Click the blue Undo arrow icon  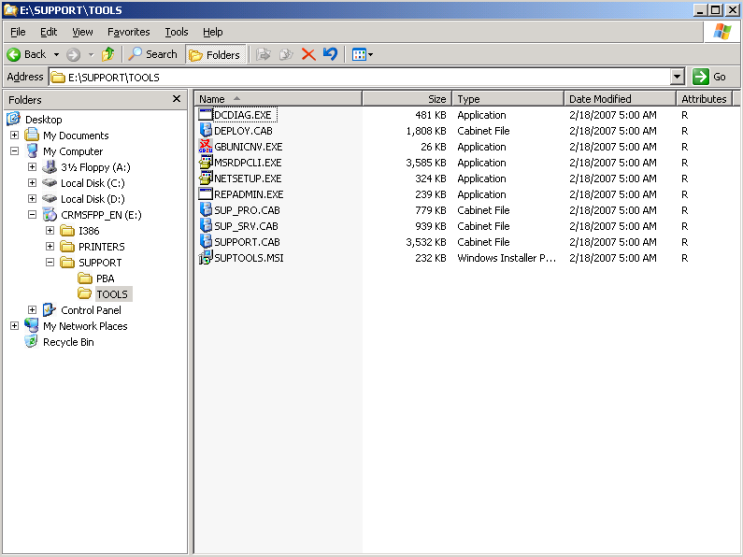(x=330, y=55)
